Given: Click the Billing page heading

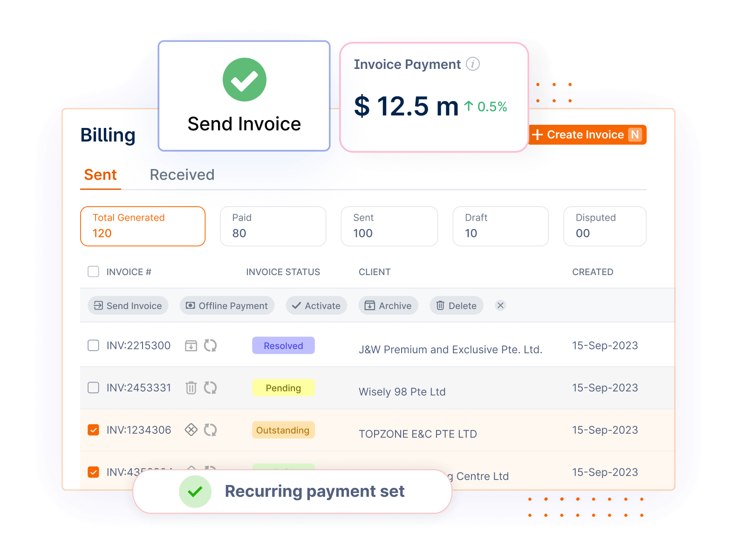Looking at the screenshot, I should (x=108, y=135).
